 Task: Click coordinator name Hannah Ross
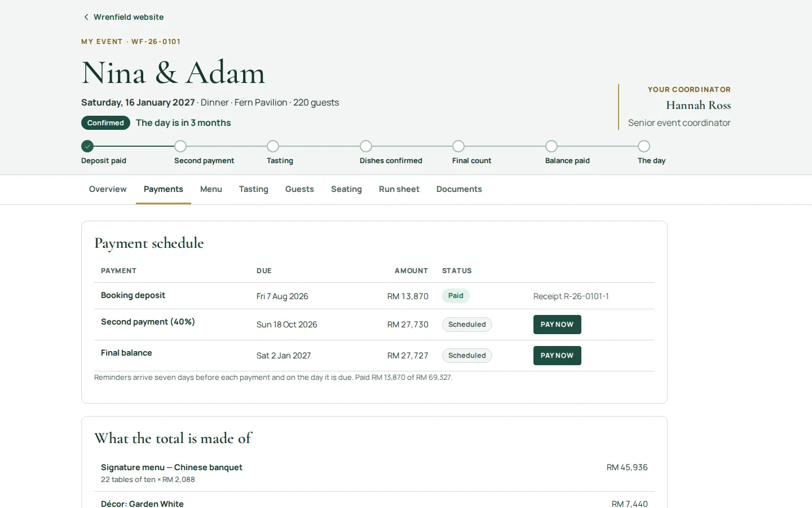click(698, 105)
